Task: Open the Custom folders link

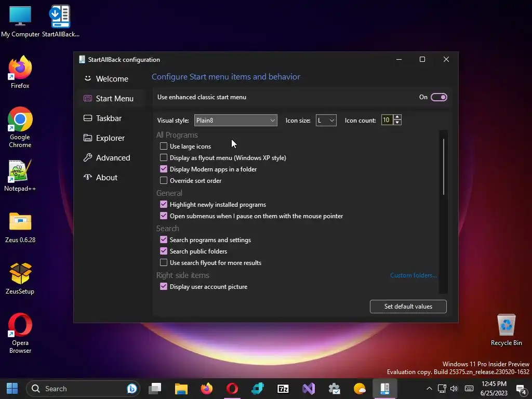Action: coord(413,275)
